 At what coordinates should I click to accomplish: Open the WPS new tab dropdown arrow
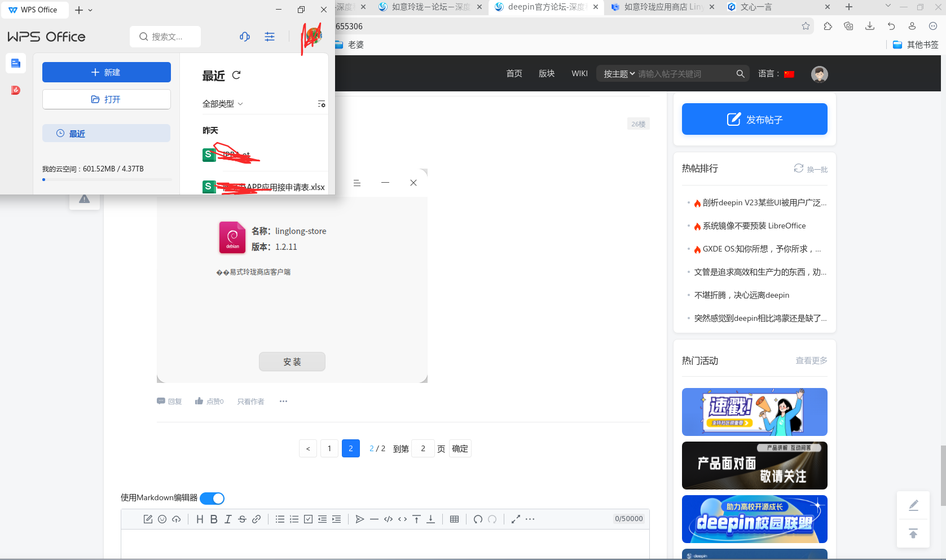[x=90, y=10]
